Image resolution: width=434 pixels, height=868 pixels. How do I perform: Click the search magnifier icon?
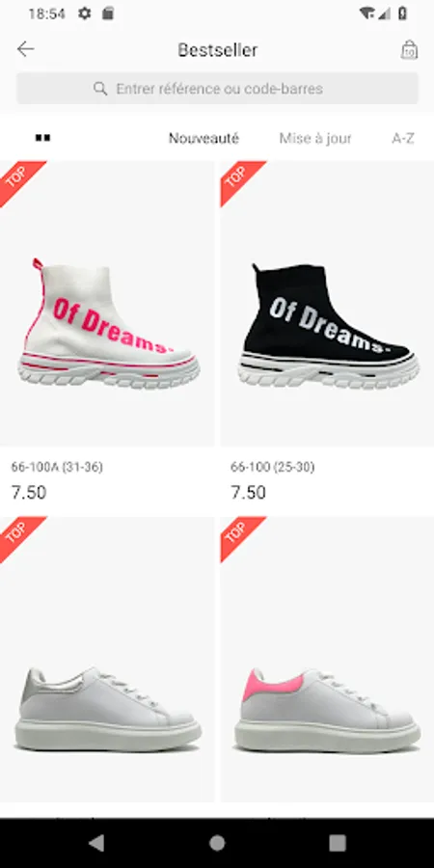tap(100, 89)
